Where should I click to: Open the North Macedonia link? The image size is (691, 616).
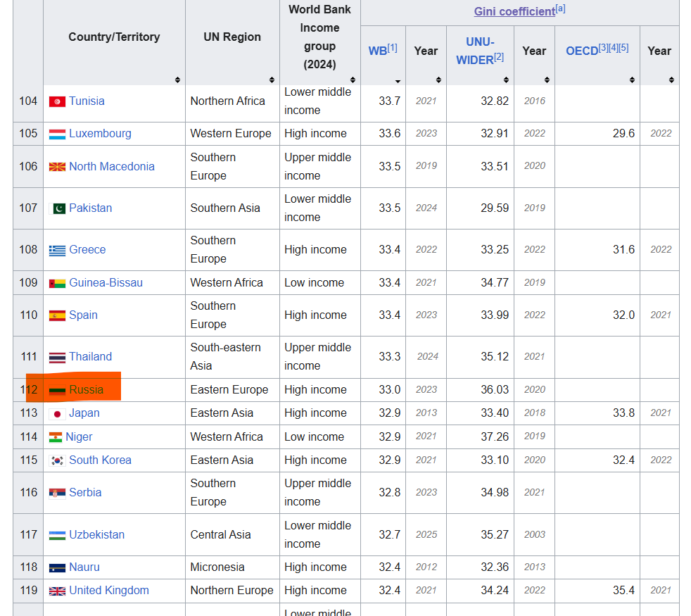(x=112, y=167)
